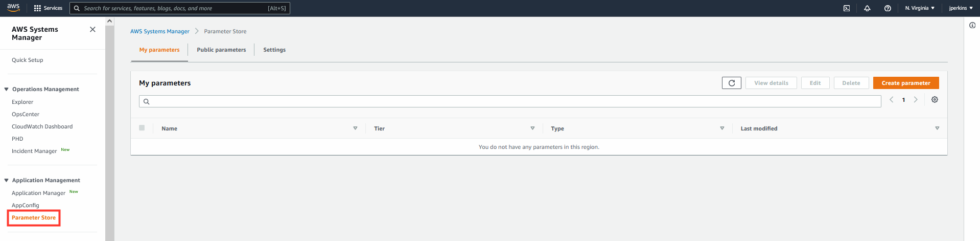Open OpsCenter in sidebar
980x241 pixels.
coord(26,114)
